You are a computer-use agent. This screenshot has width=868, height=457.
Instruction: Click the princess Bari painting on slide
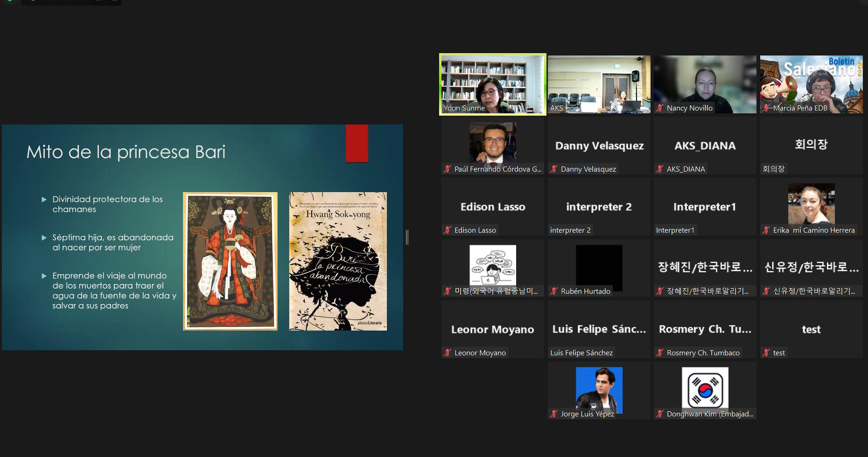230,261
